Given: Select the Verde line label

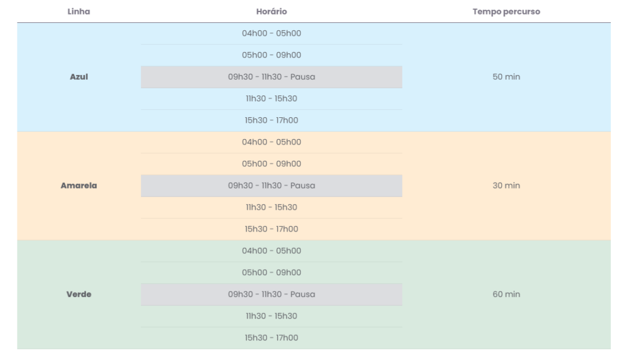Looking at the screenshot, I should tap(79, 294).
